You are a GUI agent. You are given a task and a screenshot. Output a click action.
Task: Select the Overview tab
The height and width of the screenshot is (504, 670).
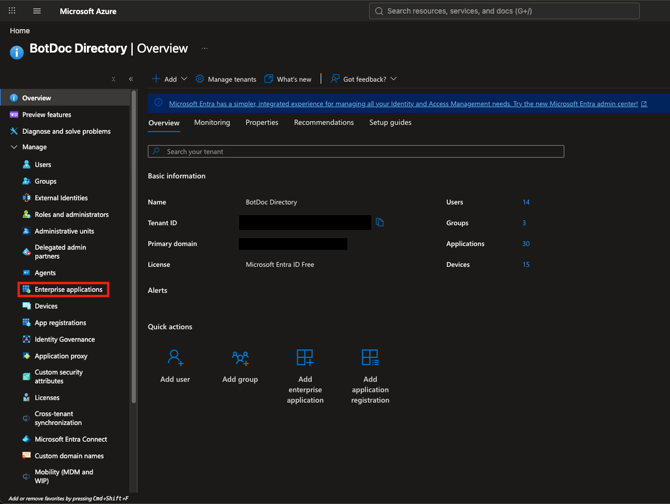164,123
